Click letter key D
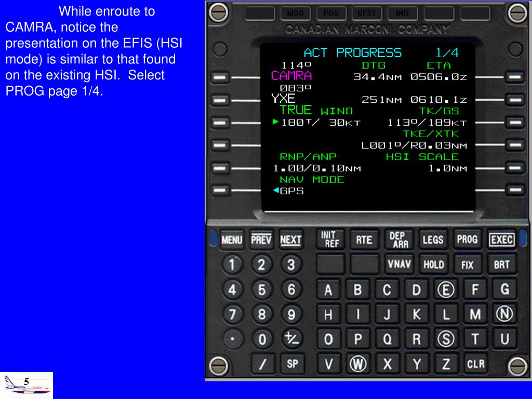Image resolution: width=532 pixels, height=399 pixels. (416, 289)
